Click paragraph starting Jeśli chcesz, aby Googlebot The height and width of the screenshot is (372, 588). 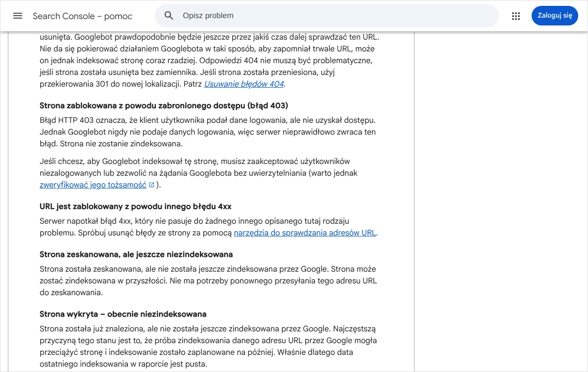[198, 173]
